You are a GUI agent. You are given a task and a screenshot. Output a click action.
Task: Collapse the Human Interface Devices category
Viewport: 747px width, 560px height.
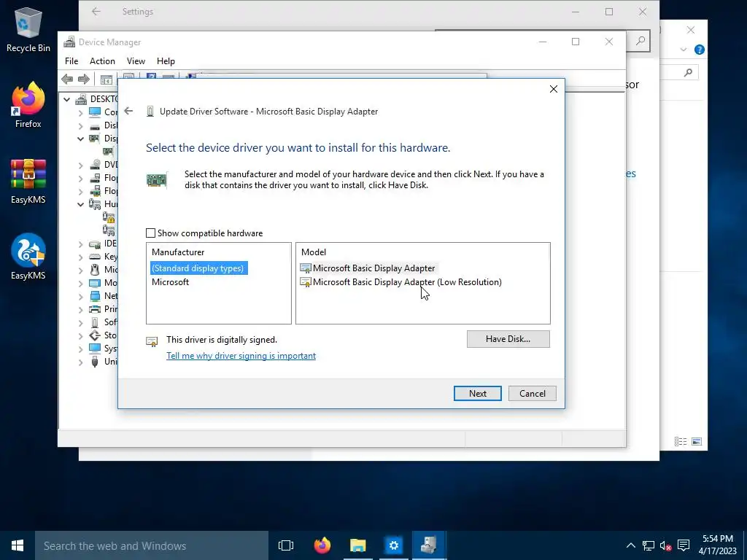80,204
